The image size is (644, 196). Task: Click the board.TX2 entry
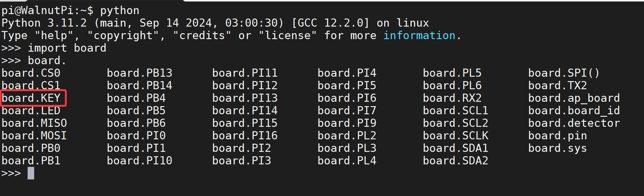[x=557, y=85]
